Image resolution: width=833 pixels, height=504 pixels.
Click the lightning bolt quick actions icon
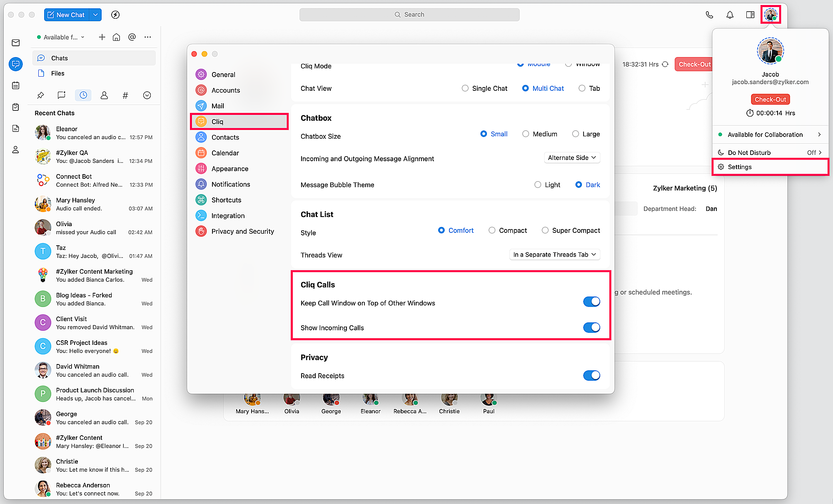115,15
